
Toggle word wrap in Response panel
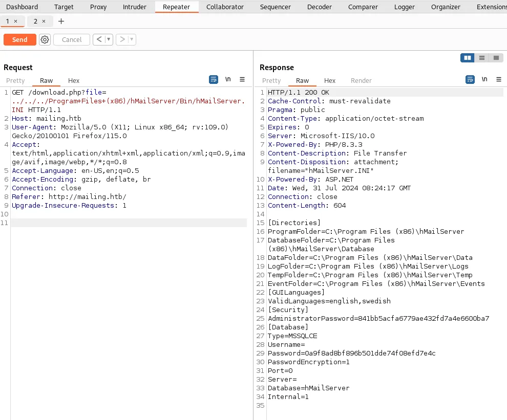pyautogui.click(x=470, y=79)
